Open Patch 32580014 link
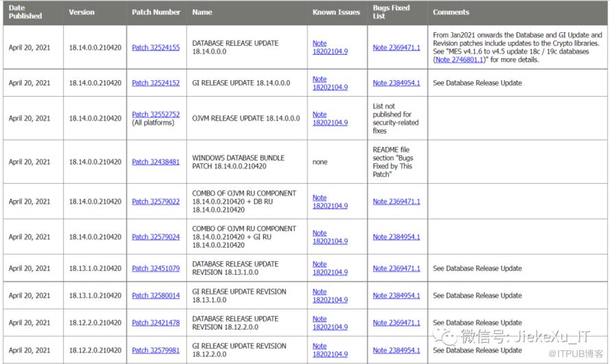 (156, 295)
